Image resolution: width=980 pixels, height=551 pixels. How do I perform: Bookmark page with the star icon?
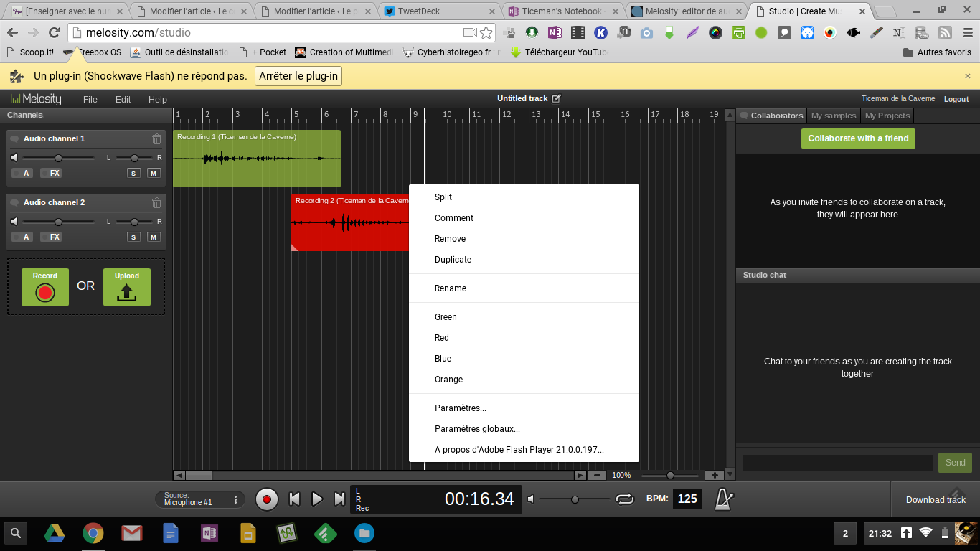(x=486, y=33)
